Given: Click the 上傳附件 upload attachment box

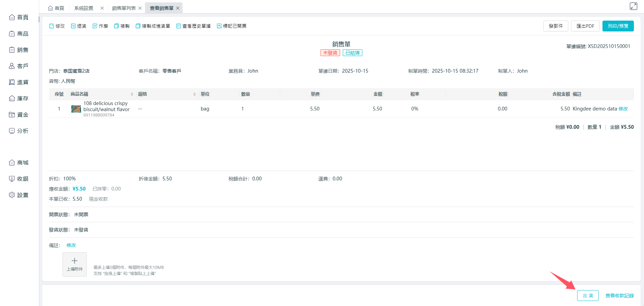Looking at the screenshot, I should pos(75,264).
